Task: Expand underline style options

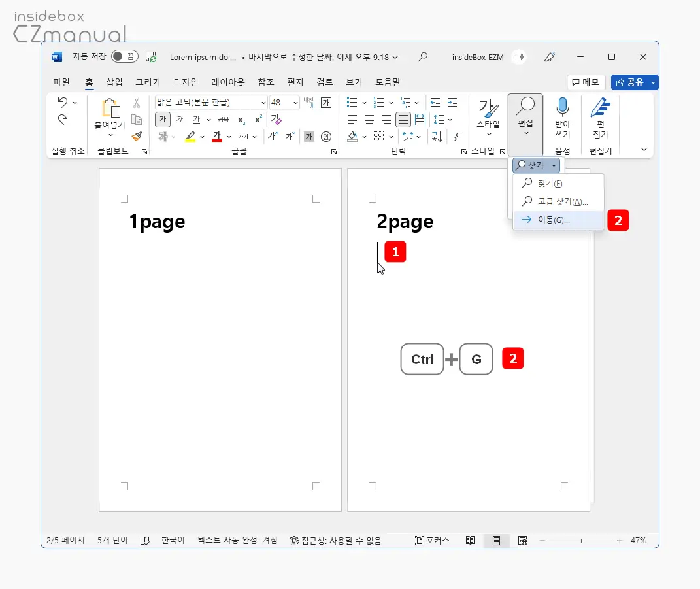Action: point(208,120)
